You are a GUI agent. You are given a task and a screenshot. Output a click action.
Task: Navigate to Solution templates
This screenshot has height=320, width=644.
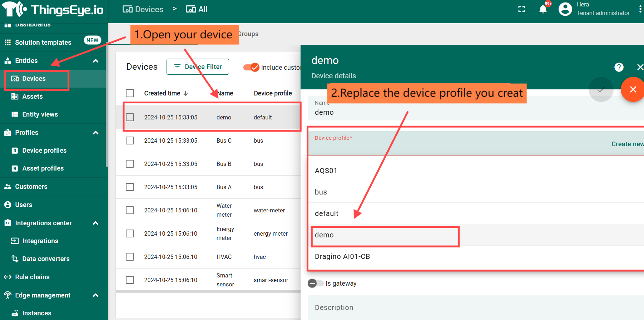click(43, 43)
